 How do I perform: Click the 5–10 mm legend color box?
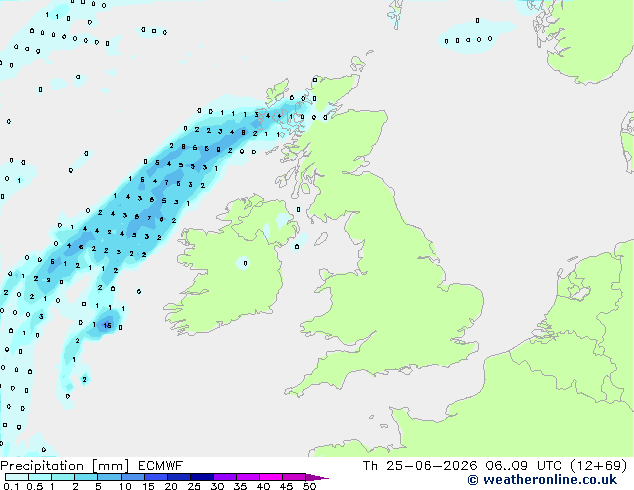click(x=110, y=477)
